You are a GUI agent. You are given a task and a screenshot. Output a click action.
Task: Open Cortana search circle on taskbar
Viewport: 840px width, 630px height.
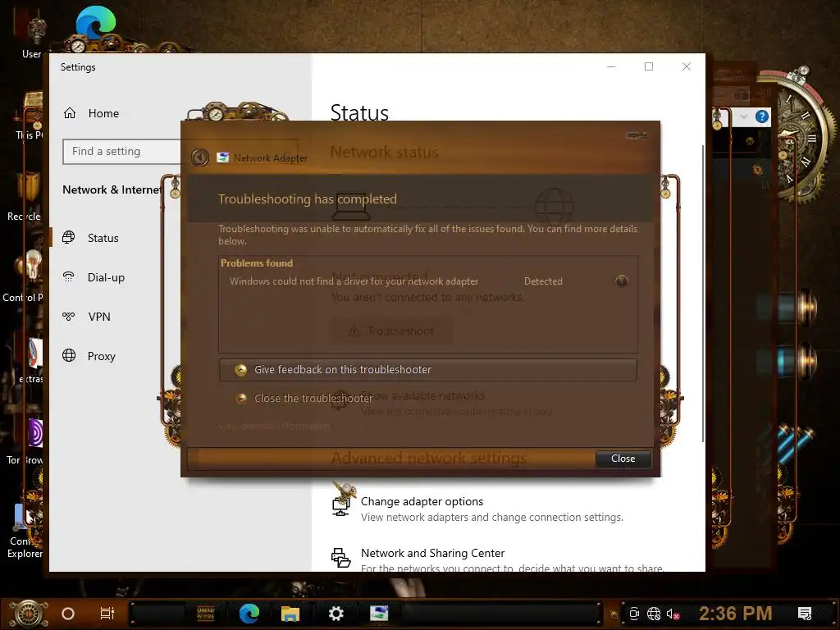click(68, 614)
